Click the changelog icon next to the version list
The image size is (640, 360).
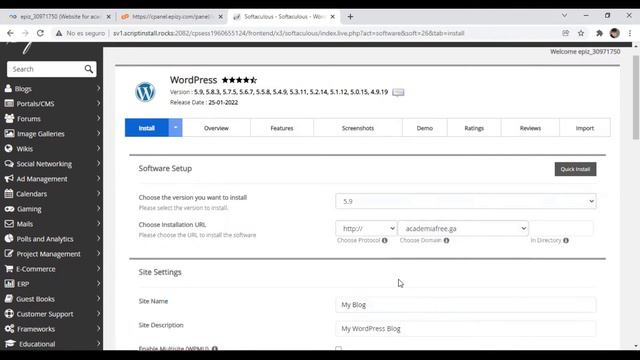click(398, 92)
